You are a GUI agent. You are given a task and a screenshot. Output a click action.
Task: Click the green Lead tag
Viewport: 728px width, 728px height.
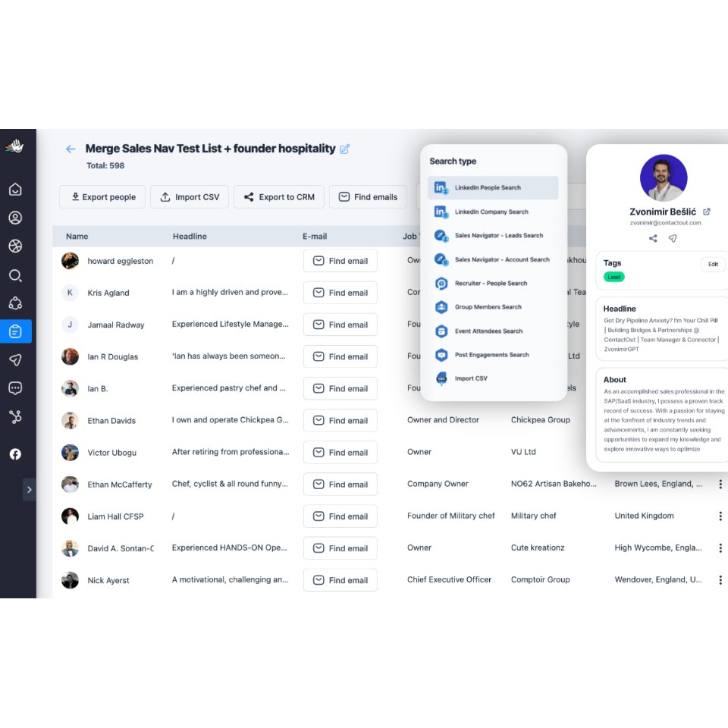613,278
